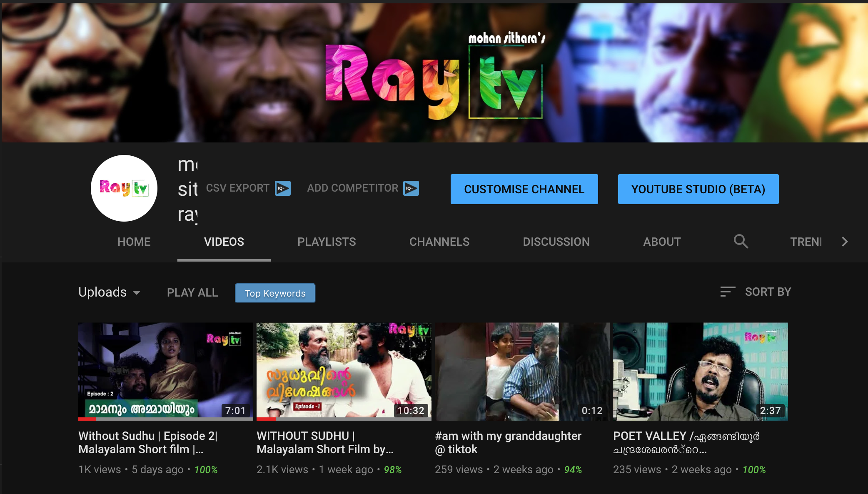The image size is (868, 494).
Task: Open Without Sudhu Episode 2 thumbnail
Action: [x=165, y=371]
